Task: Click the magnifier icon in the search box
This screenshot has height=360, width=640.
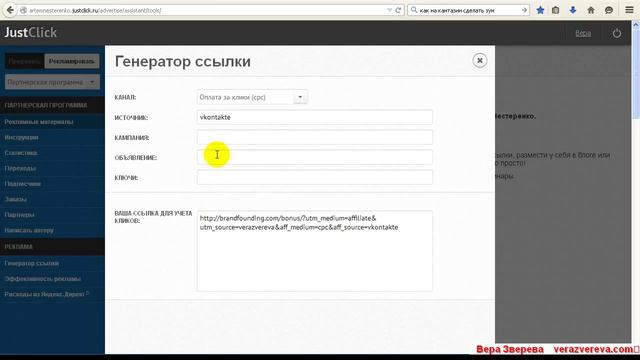Action: pos(414,10)
